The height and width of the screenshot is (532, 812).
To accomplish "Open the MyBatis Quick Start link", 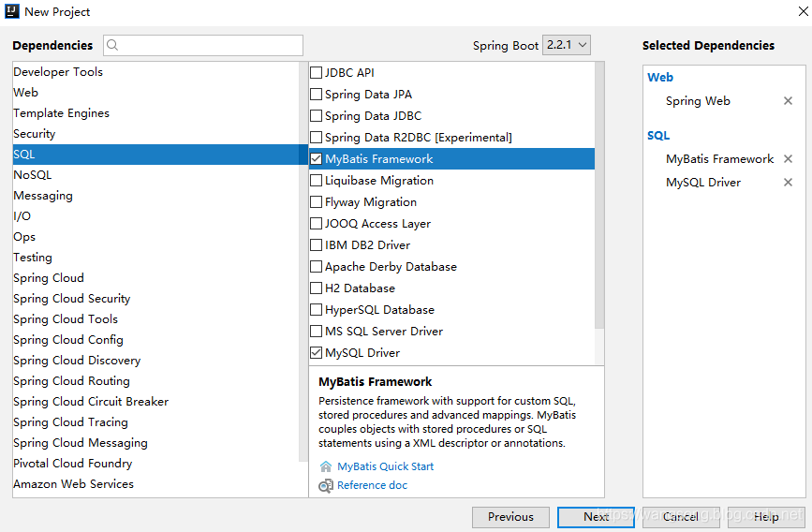I will (385, 466).
